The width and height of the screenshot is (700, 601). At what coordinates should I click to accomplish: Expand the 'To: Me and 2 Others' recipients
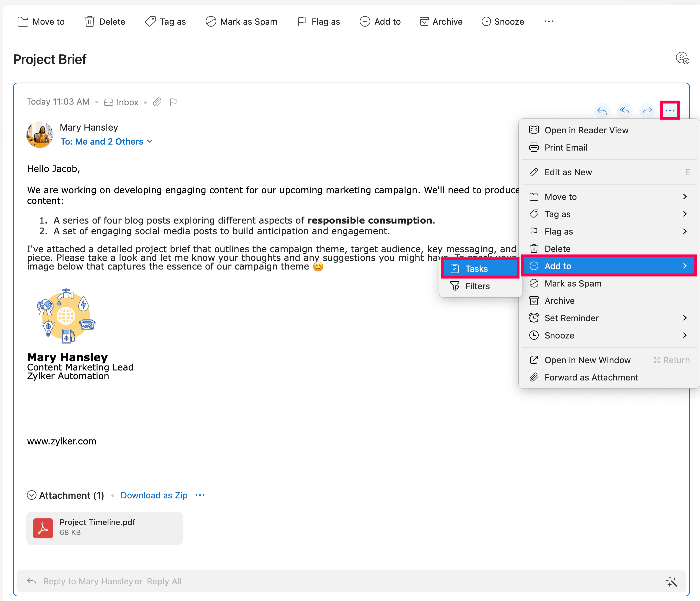[x=106, y=142]
